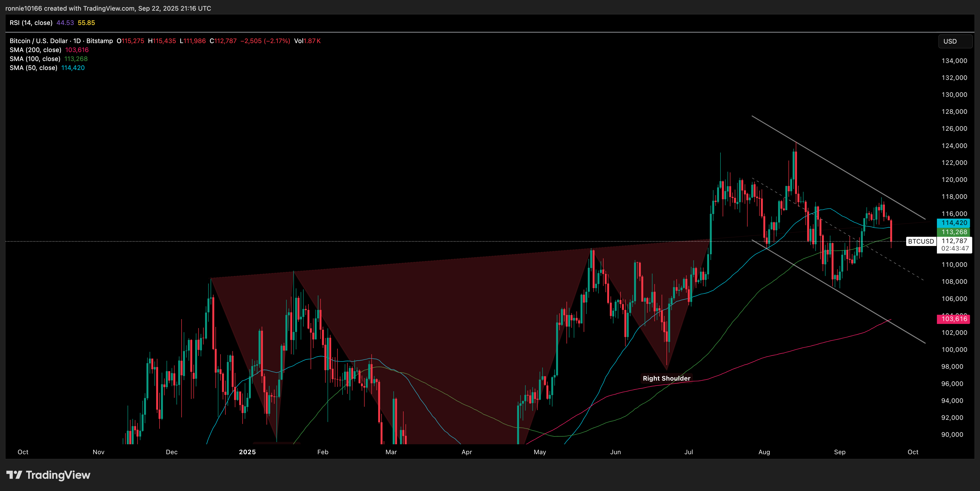Click the 124,000 level on price scale

tap(954, 146)
